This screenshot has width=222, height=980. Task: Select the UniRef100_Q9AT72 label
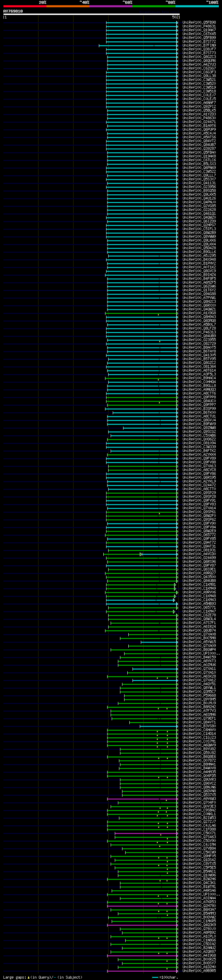point(199,543)
